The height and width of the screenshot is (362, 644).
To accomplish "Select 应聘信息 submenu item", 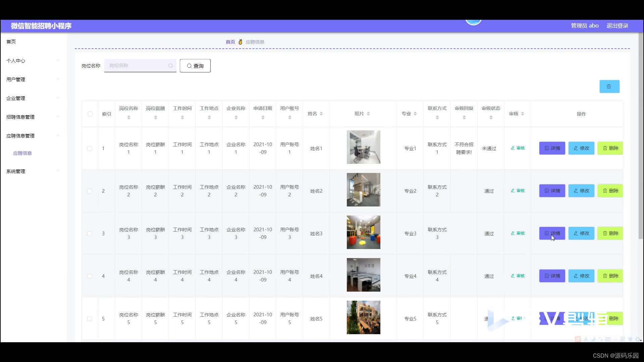I will tap(22, 153).
